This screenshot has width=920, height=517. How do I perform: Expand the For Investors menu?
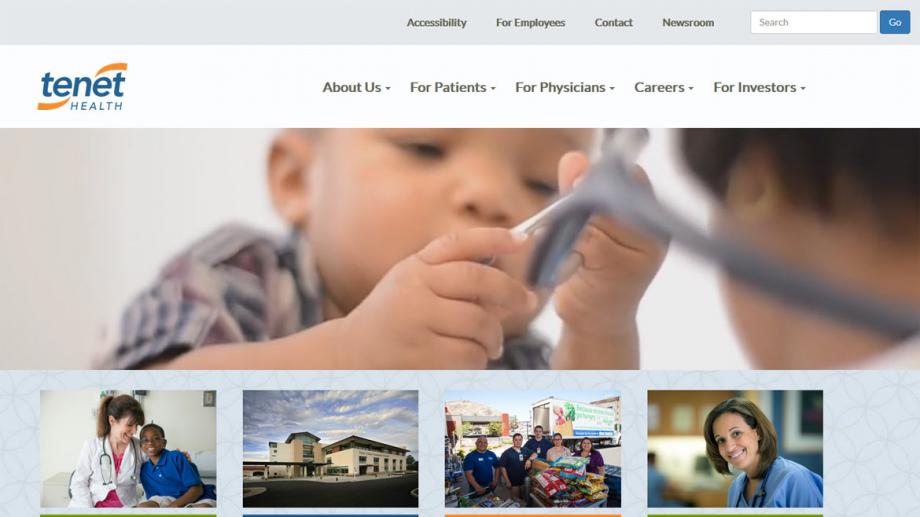pyautogui.click(x=759, y=87)
